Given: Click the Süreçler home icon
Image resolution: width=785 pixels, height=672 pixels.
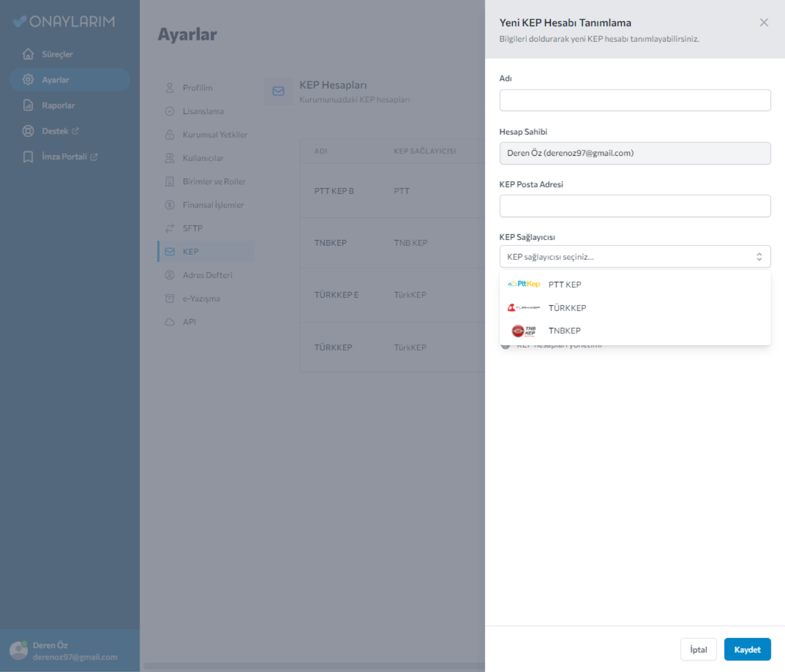Looking at the screenshot, I should point(28,54).
